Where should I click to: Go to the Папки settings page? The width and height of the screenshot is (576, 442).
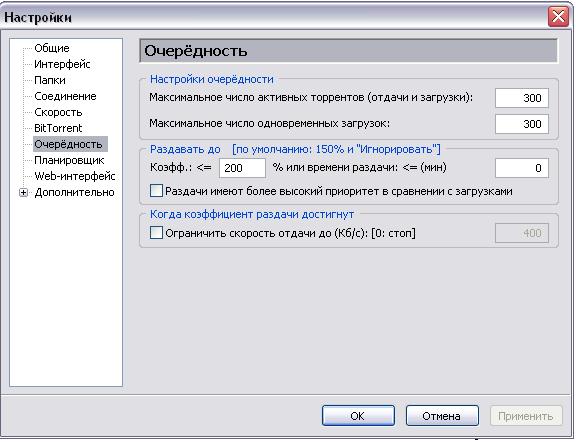tap(50, 80)
